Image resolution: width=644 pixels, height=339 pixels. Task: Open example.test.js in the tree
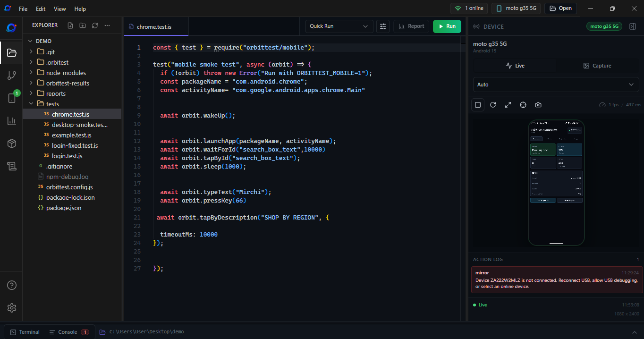72,135
